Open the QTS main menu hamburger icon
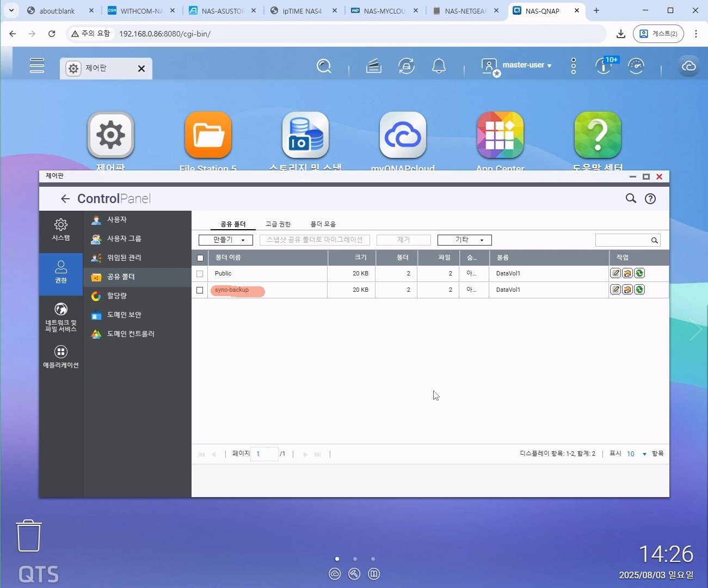 point(37,66)
